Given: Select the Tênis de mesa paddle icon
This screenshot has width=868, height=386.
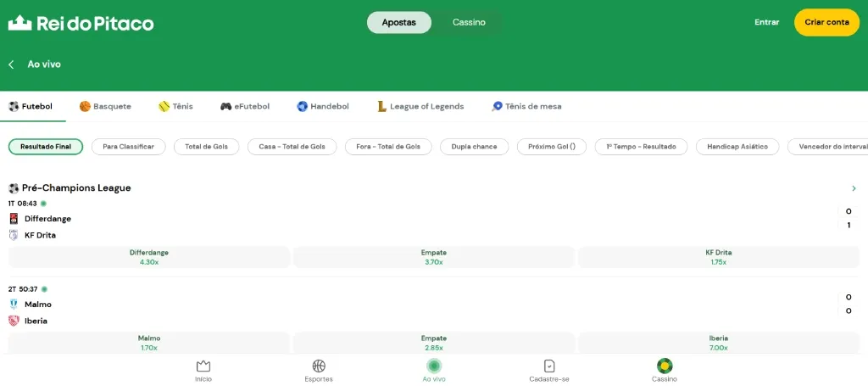Looking at the screenshot, I should [x=497, y=106].
